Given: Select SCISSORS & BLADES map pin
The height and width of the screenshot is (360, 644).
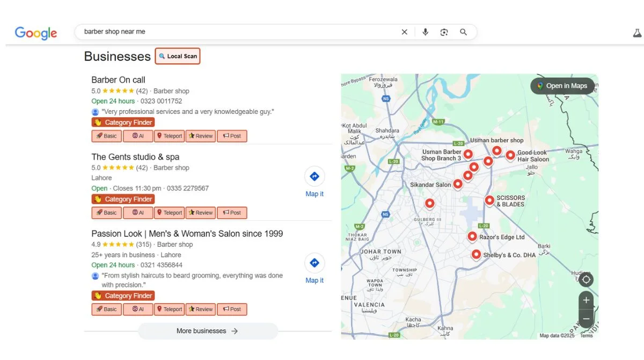Looking at the screenshot, I should 489,200.
